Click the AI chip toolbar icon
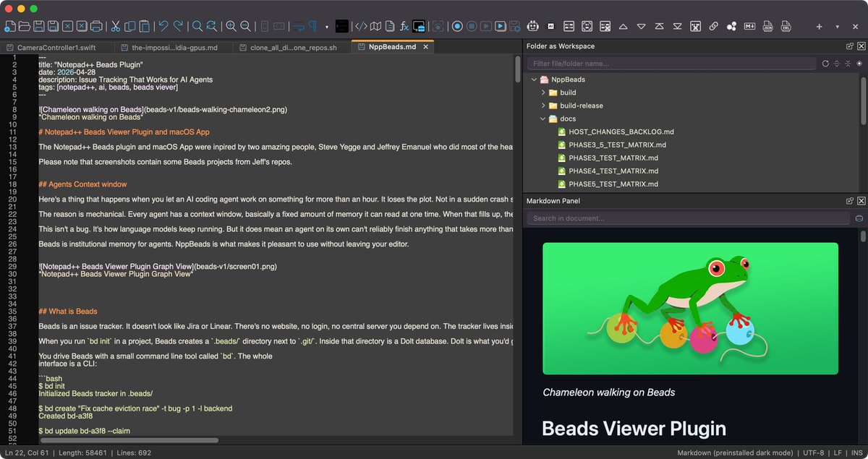This screenshot has width=868, height=459. coord(551,27)
